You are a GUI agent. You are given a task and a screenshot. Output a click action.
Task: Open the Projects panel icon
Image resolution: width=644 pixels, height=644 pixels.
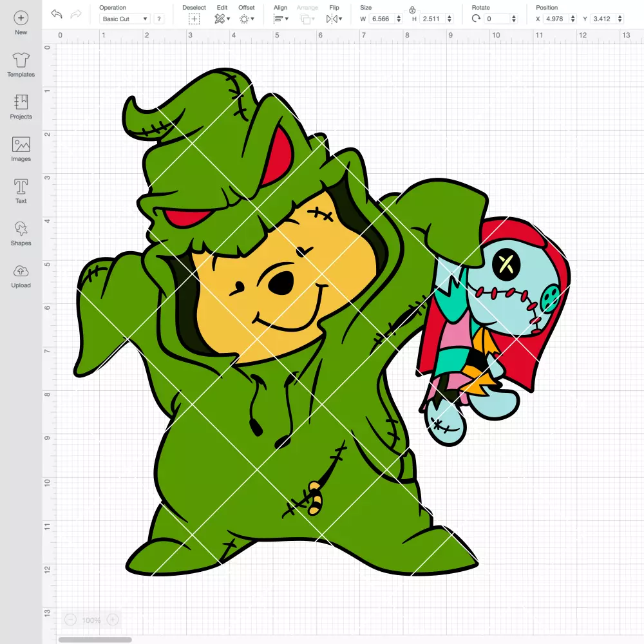21,102
